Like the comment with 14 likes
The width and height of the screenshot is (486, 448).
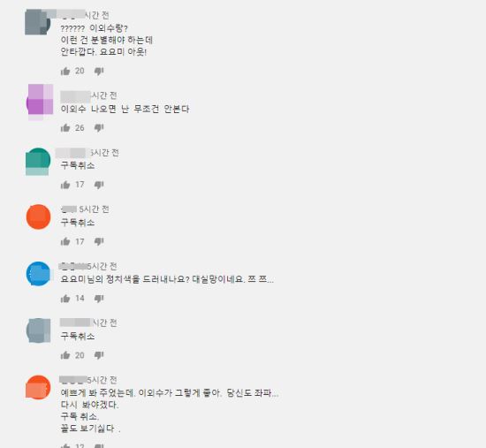point(65,299)
